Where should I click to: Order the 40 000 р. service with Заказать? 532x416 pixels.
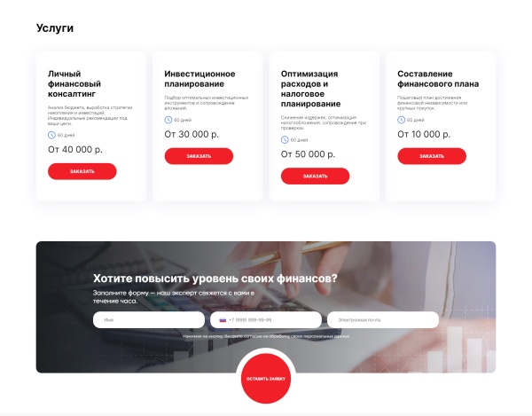(82, 171)
